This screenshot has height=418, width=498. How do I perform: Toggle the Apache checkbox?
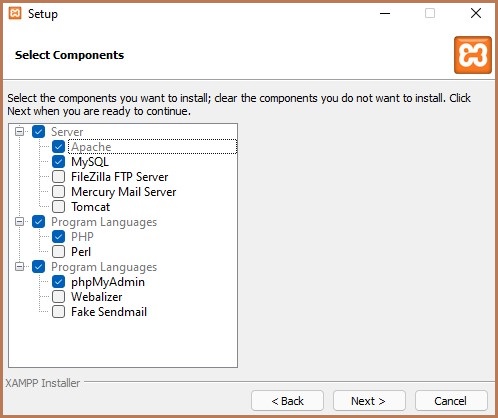(x=58, y=147)
